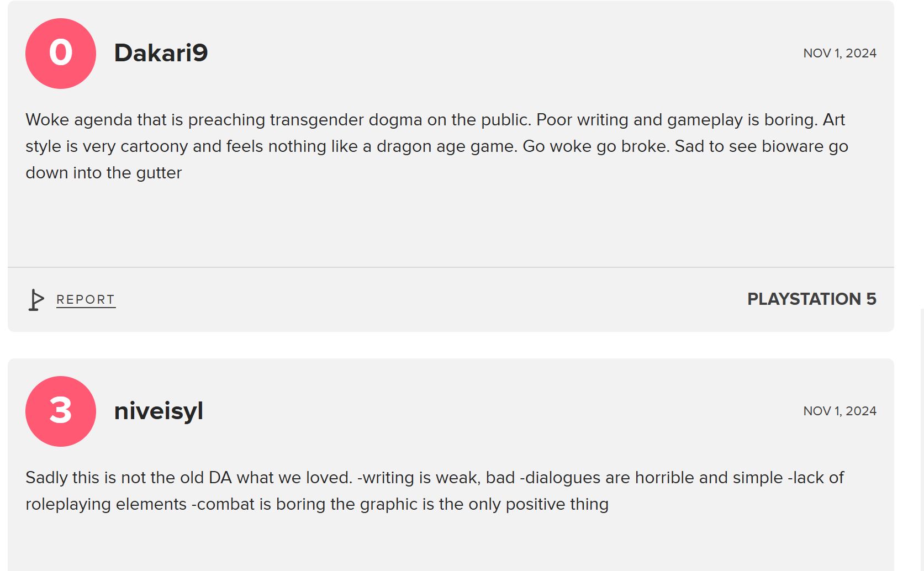Click the page scrollbar track on the right edge
This screenshot has height=571, width=924.
pos(921,442)
